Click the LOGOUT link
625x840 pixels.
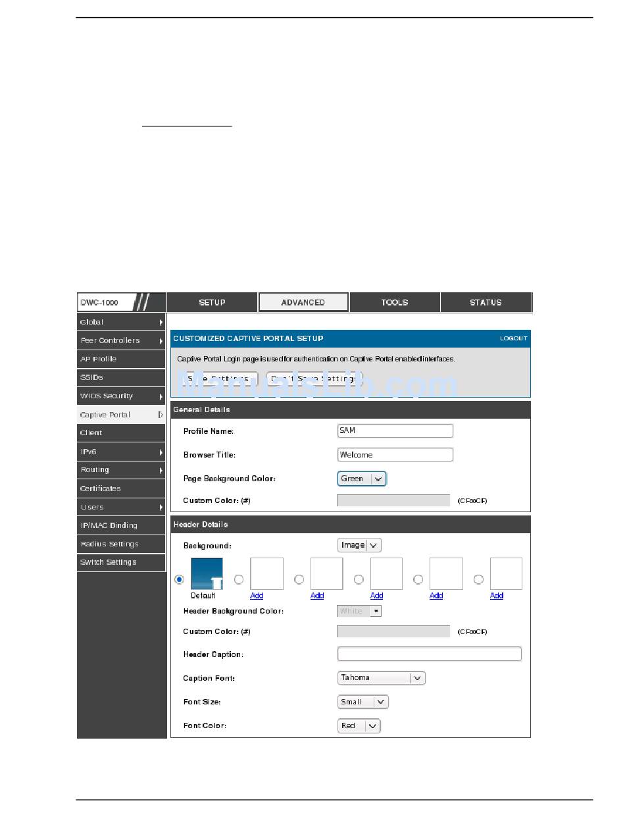coord(514,338)
